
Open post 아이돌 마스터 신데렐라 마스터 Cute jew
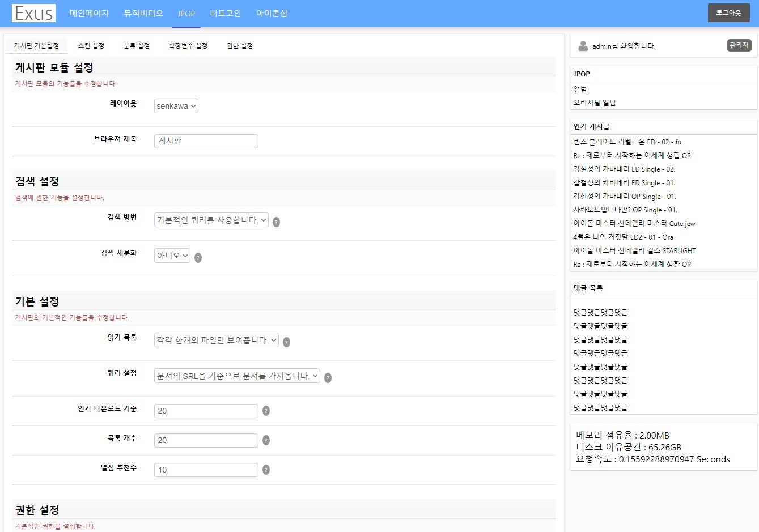coord(634,224)
